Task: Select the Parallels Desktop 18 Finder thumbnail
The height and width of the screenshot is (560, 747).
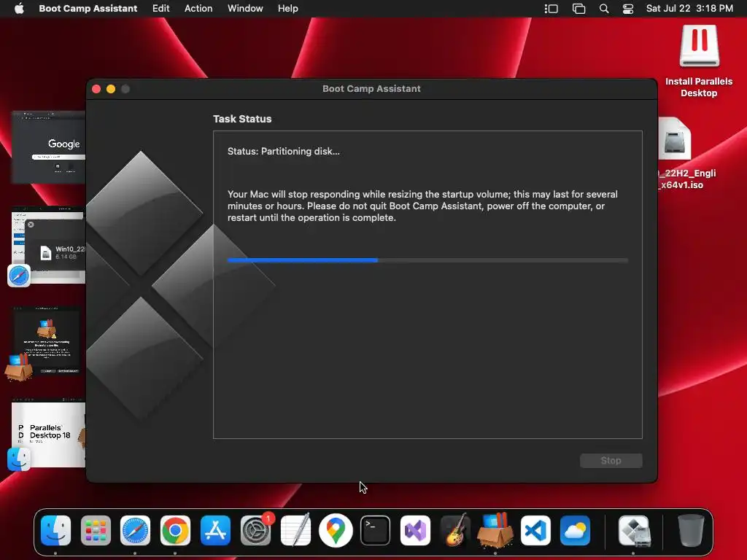Action: [x=48, y=434]
